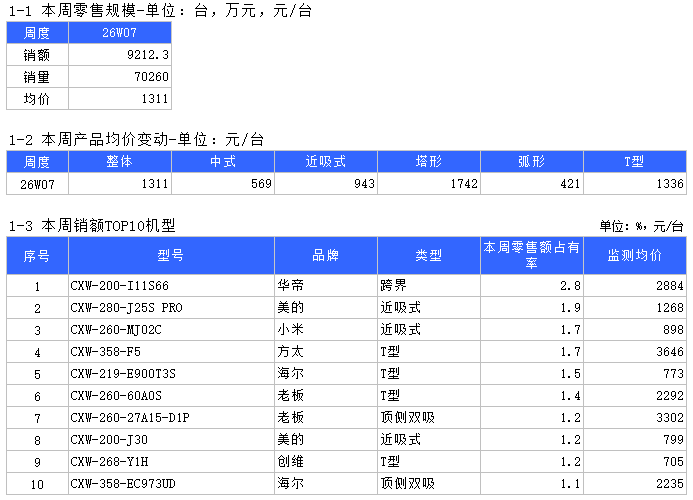693x500 pixels.
Task: Select the 塔形 column header
Action: 428,162
